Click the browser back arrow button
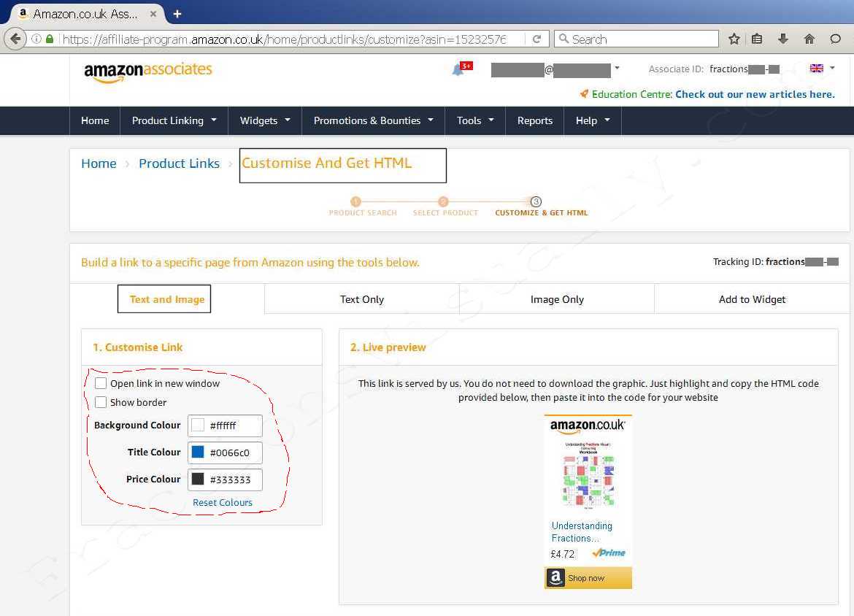 coord(16,39)
